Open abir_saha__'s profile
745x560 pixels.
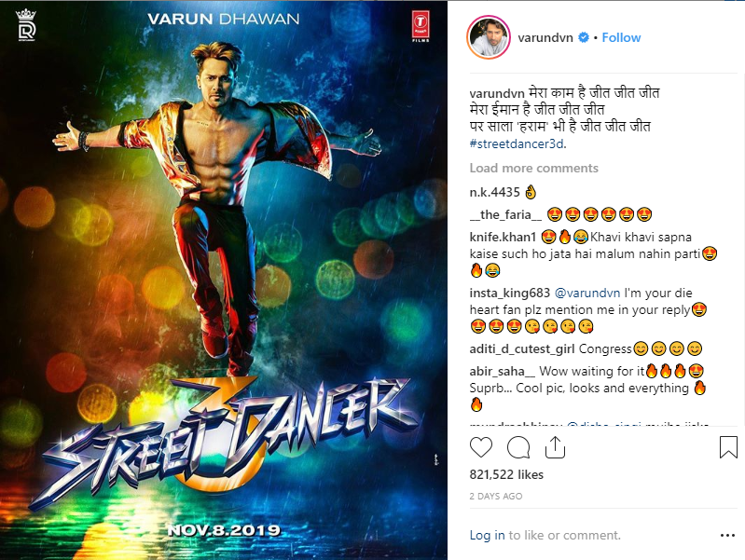tap(503, 371)
